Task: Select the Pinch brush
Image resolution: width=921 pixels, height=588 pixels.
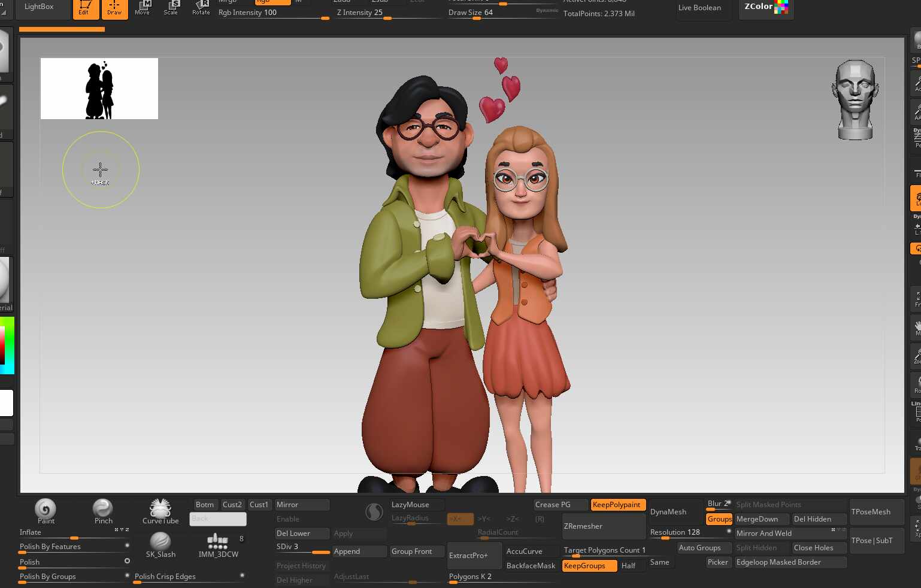Action: pyautogui.click(x=103, y=509)
